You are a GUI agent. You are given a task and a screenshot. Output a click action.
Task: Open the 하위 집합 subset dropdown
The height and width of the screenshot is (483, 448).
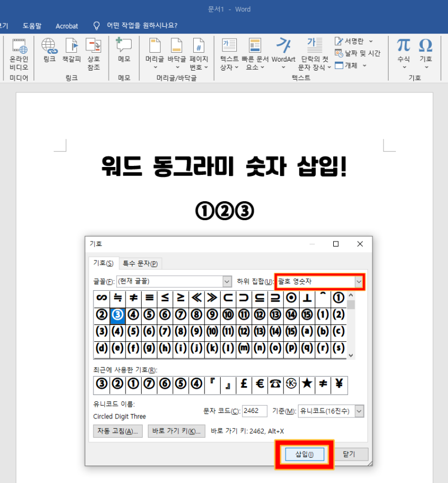(358, 282)
